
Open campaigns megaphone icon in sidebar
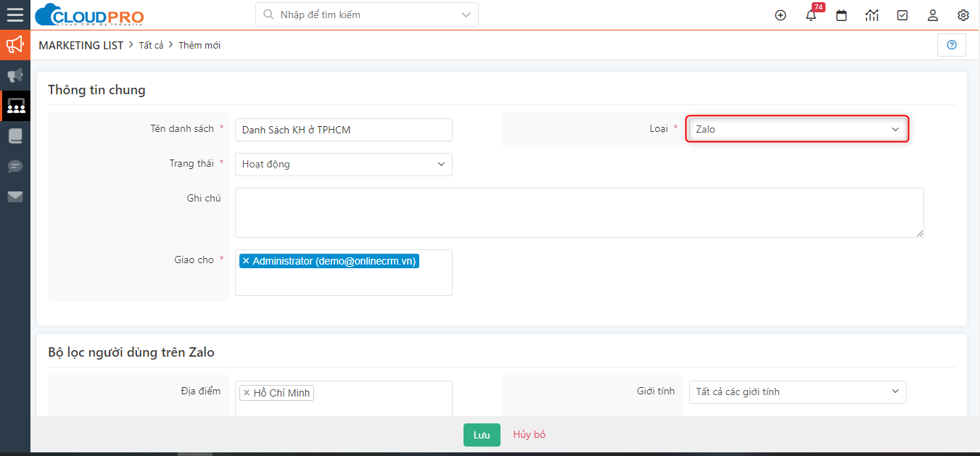click(x=15, y=75)
